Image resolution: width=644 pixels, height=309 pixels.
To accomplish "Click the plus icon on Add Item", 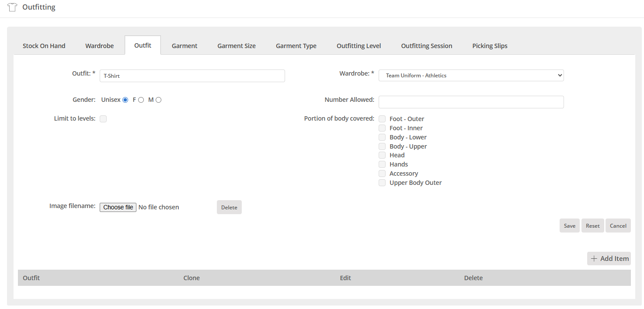I will (x=594, y=259).
